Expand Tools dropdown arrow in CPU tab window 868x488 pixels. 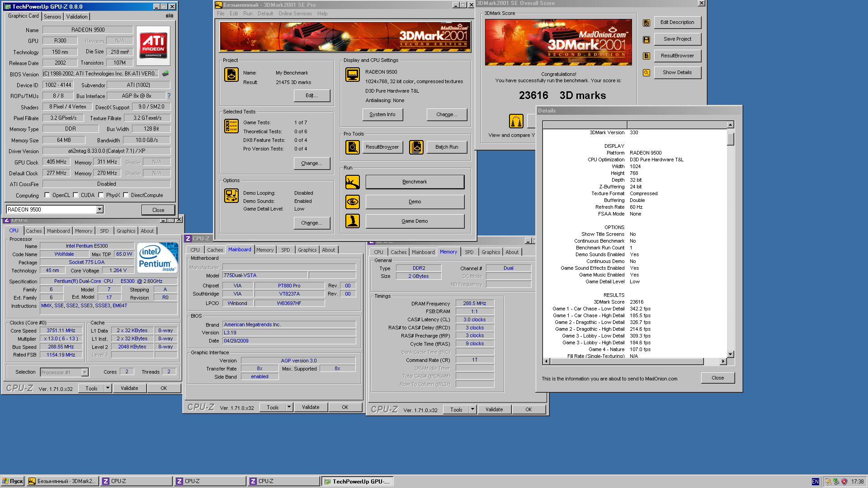click(x=108, y=388)
